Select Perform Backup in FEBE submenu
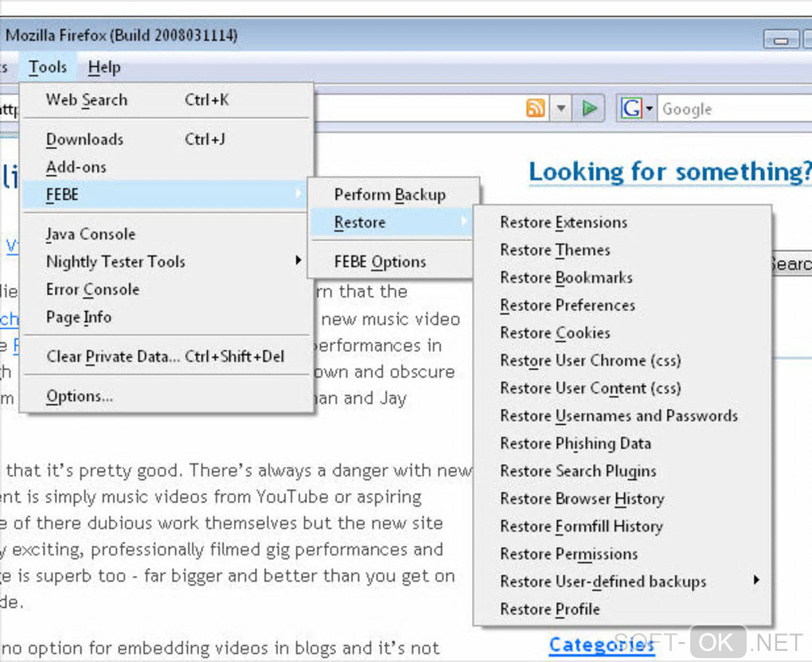The height and width of the screenshot is (662, 812). (392, 195)
